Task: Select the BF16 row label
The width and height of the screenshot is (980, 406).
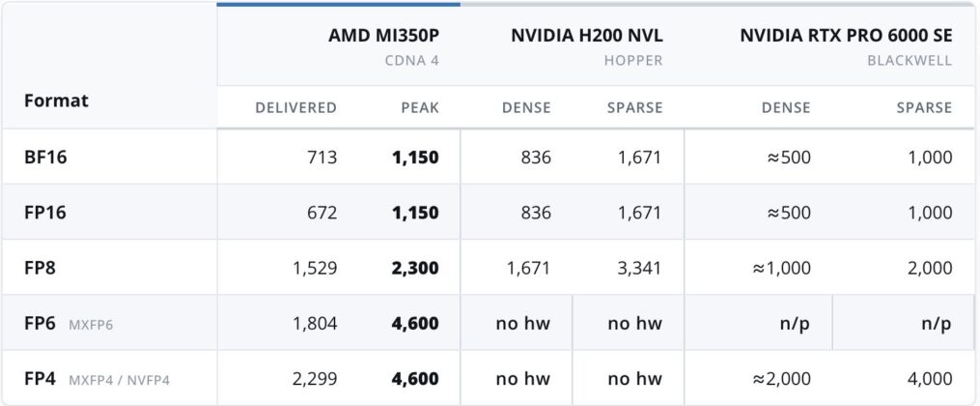Action: 45,157
